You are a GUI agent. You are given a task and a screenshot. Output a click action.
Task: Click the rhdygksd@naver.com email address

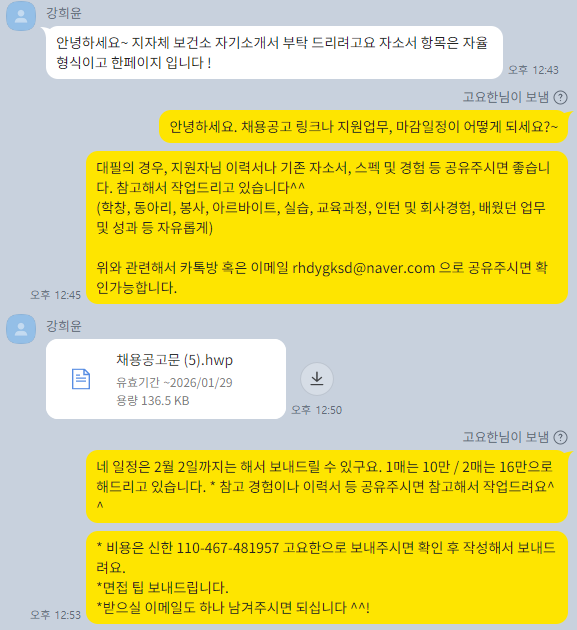(x=363, y=268)
